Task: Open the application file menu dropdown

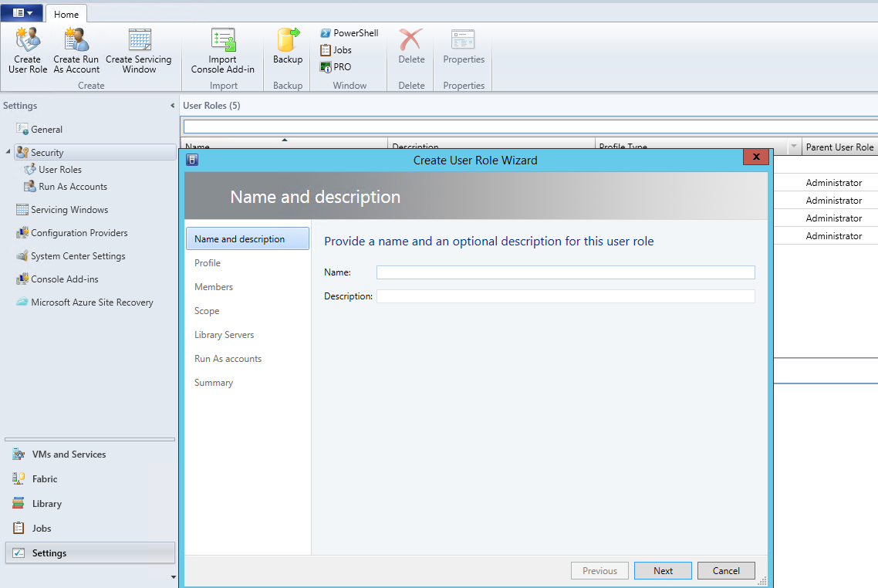Action: coord(22,13)
